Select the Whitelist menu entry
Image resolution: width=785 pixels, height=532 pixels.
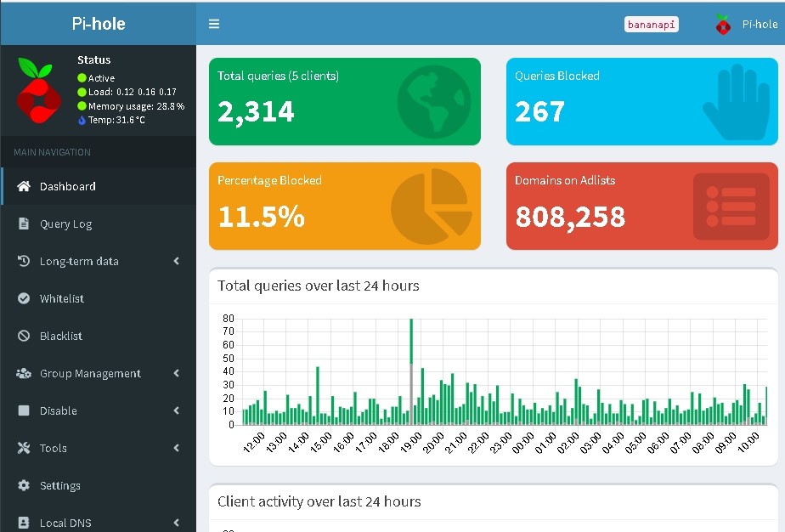(x=99, y=298)
